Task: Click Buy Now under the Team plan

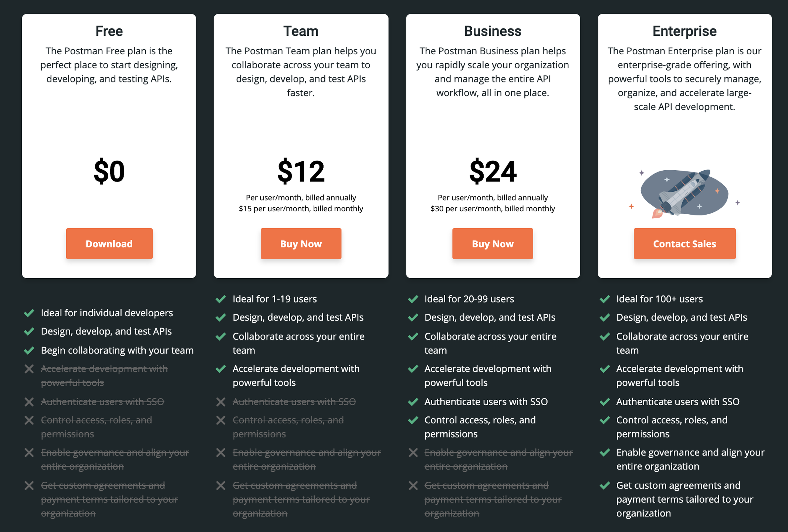Action: click(301, 243)
